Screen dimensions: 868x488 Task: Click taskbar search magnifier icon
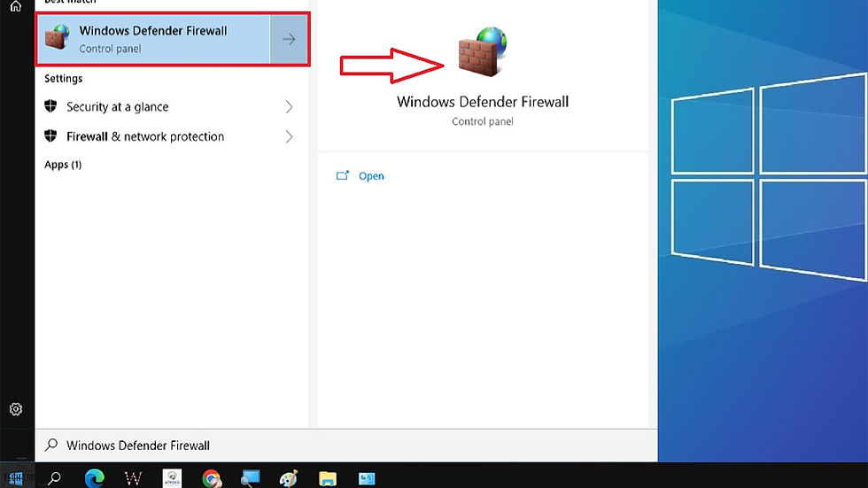[54, 478]
